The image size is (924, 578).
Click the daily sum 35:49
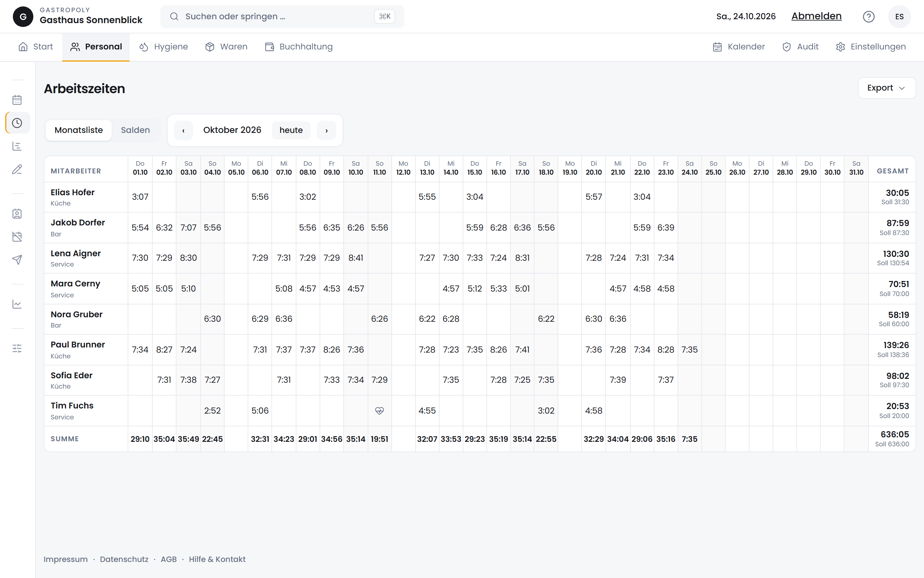[189, 439]
